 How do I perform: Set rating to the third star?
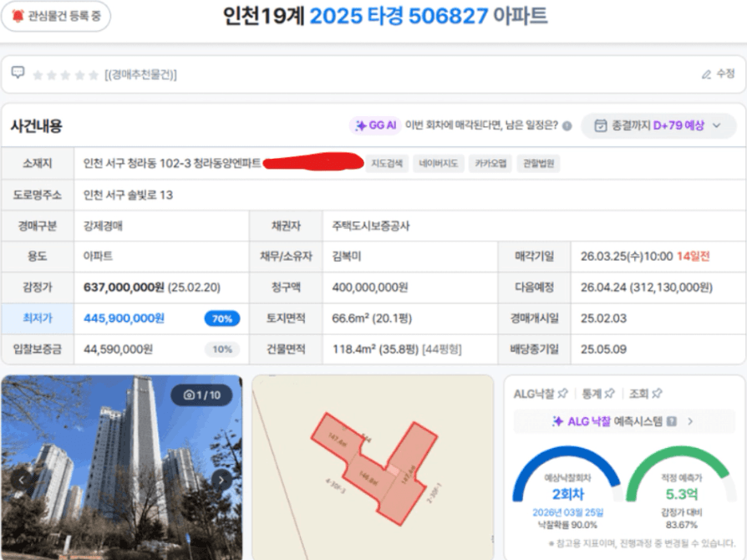[x=66, y=75]
